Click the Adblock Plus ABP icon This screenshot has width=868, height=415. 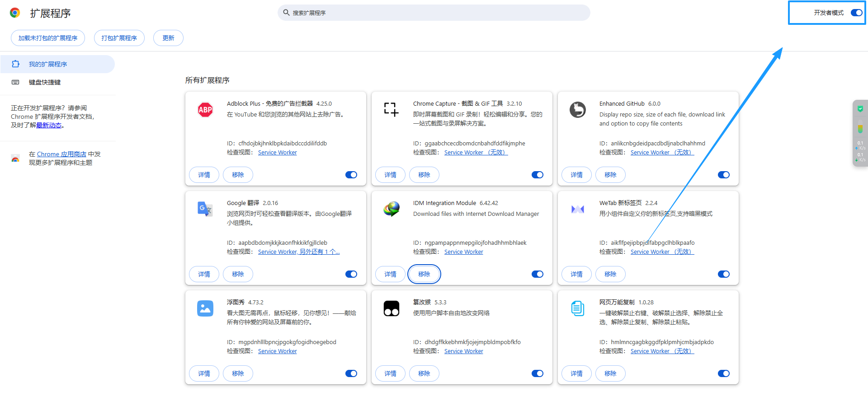[205, 110]
